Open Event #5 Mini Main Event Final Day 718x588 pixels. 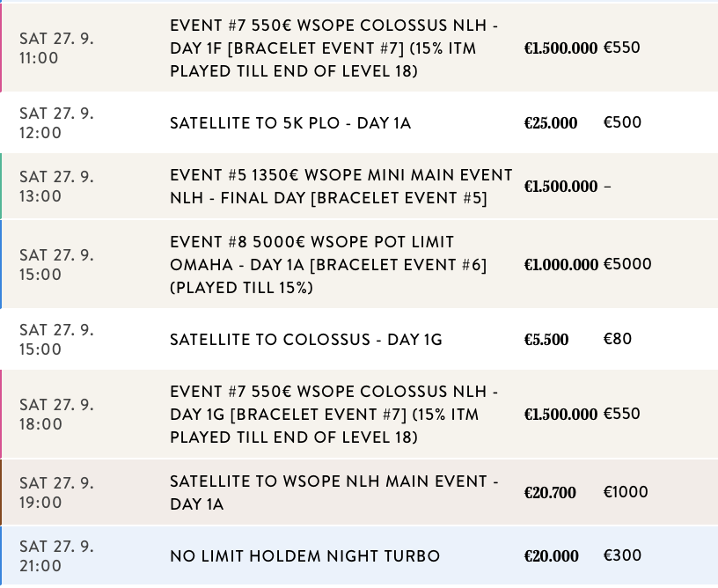click(x=341, y=187)
